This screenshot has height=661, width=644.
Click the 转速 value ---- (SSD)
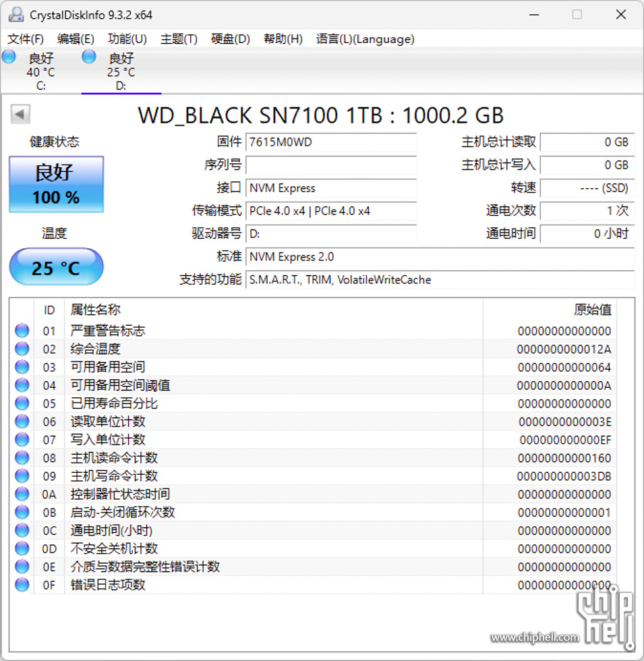[587, 188]
